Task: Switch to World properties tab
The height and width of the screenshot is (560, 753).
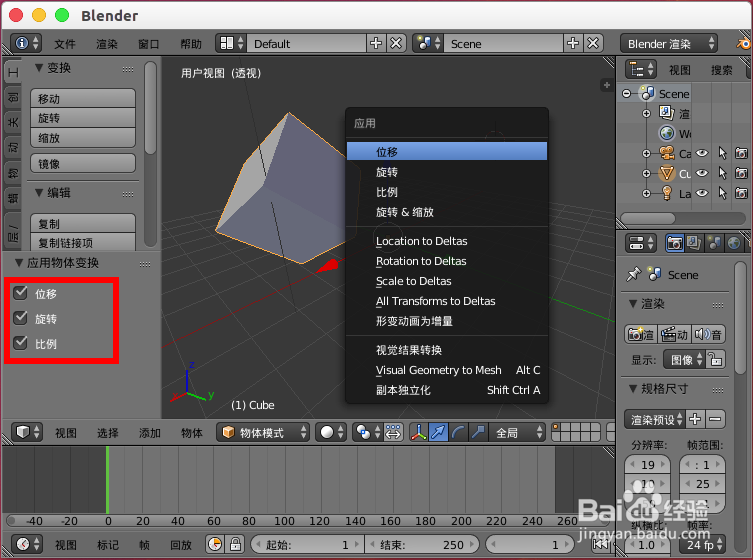Action: tap(734, 243)
